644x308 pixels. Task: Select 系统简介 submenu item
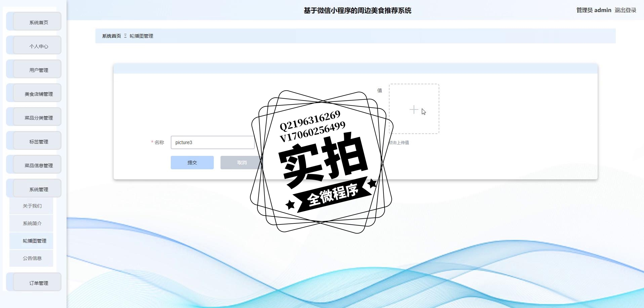coord(31,223)
